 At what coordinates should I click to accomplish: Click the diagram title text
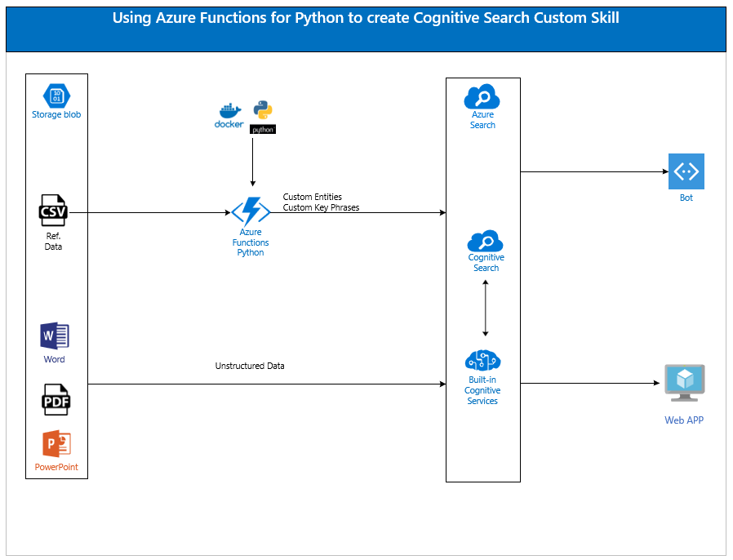pyautogui.click(x=366, y=18)
